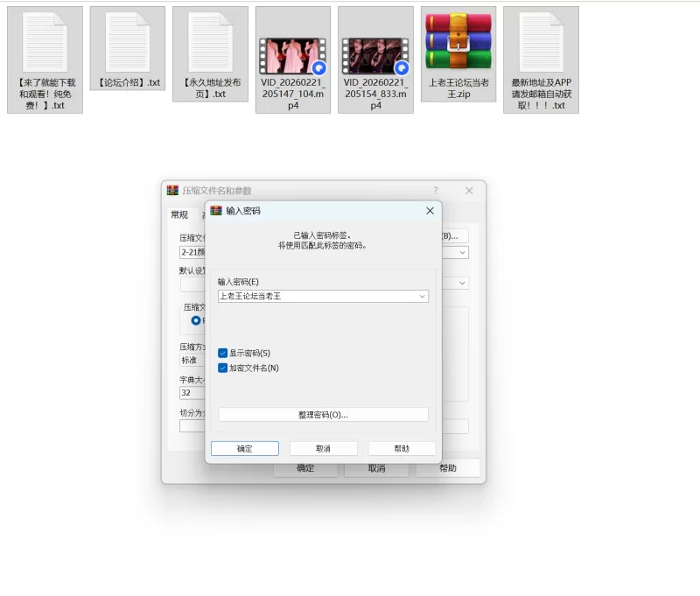Click 确定 in 压缩文件名和参数 window

click(x=305, y=469)
